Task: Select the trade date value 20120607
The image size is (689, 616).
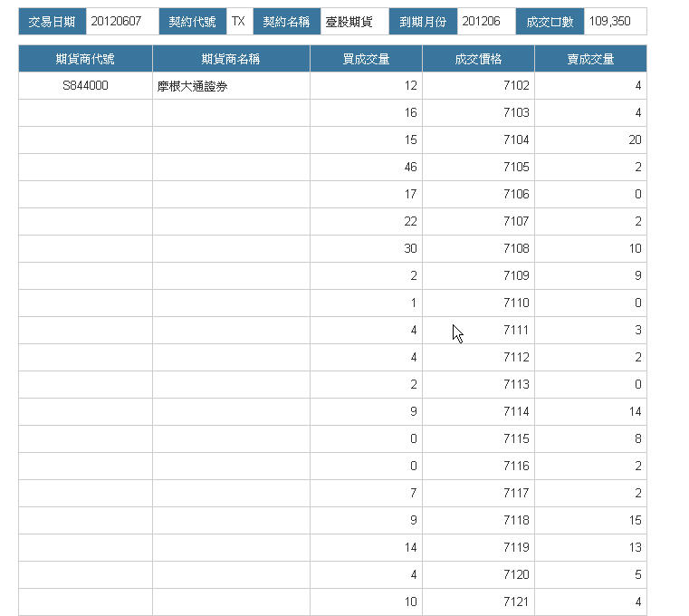Action: [x=116, y=21]
